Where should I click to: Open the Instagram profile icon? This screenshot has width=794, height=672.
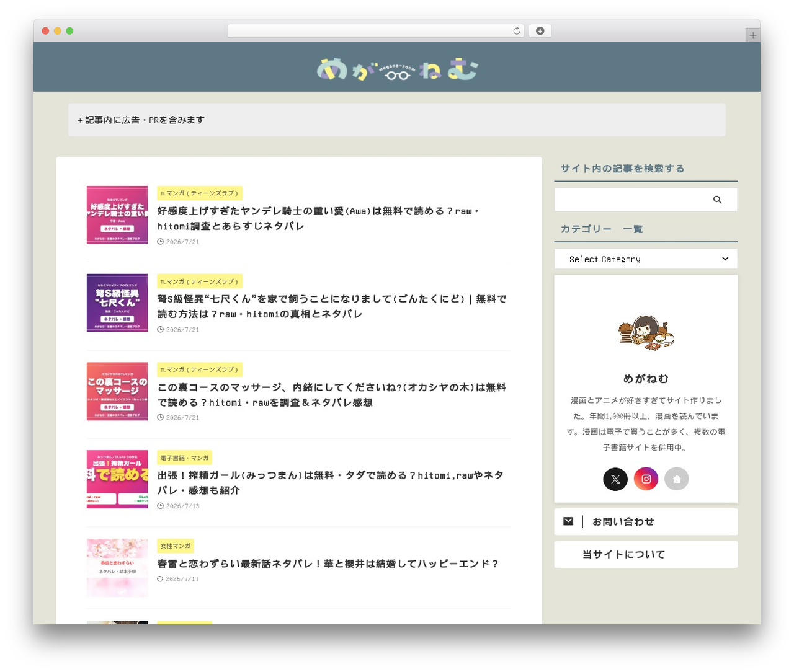pyautogui.click(x=646, y=479)
